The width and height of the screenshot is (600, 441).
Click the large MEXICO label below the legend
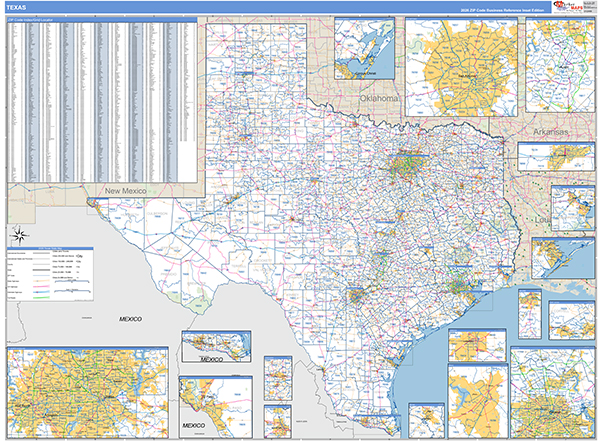[x=130, y=318]
